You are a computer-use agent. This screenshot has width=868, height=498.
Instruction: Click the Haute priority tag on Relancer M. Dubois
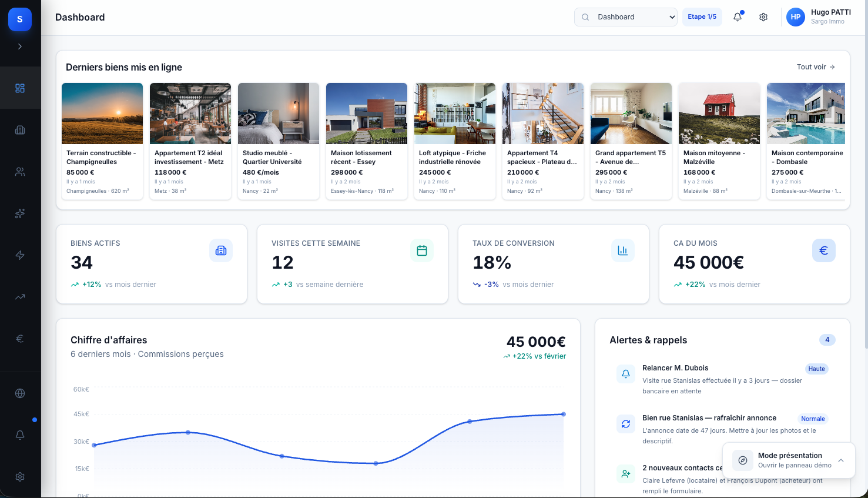point(816,369)
